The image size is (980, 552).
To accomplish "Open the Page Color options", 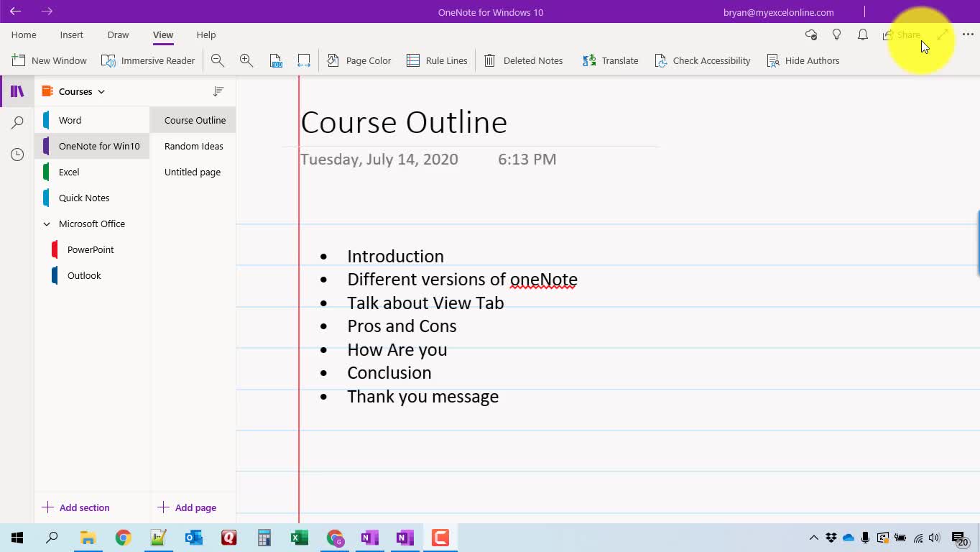I will click(359, 61).
